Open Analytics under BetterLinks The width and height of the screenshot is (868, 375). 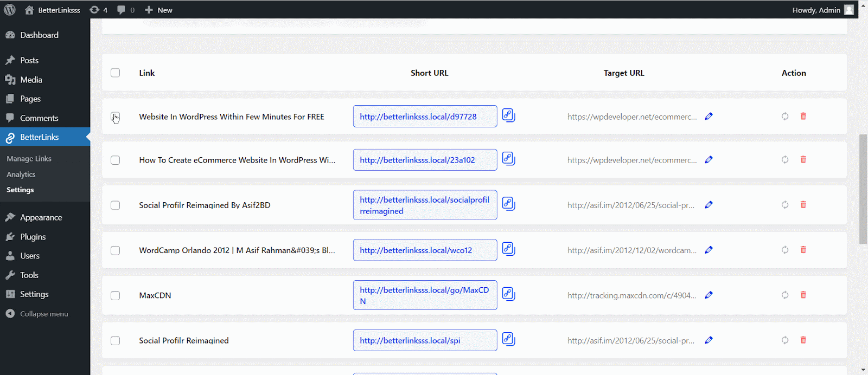21,174
